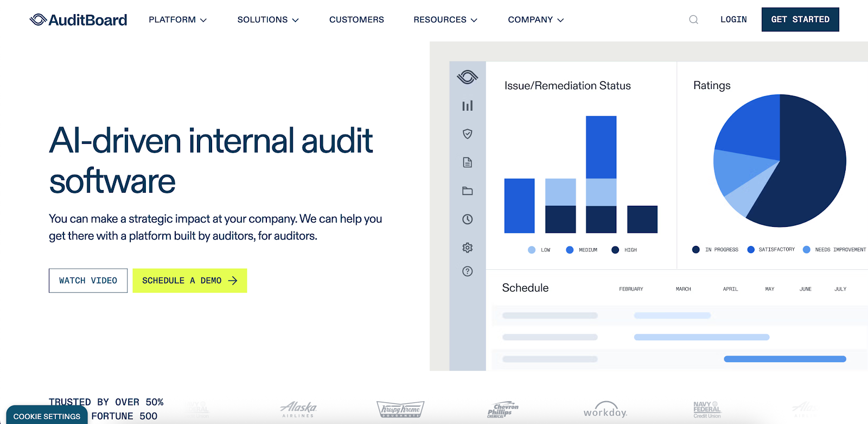Click the 'Issue/Remediation Status' heading

(567, 86)
